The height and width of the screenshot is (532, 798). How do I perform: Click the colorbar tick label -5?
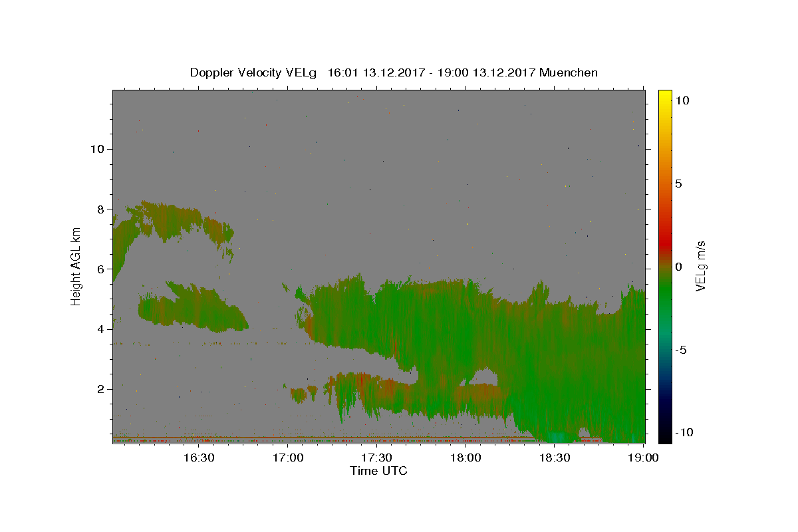pyautogui.click(x=680, y=350)
